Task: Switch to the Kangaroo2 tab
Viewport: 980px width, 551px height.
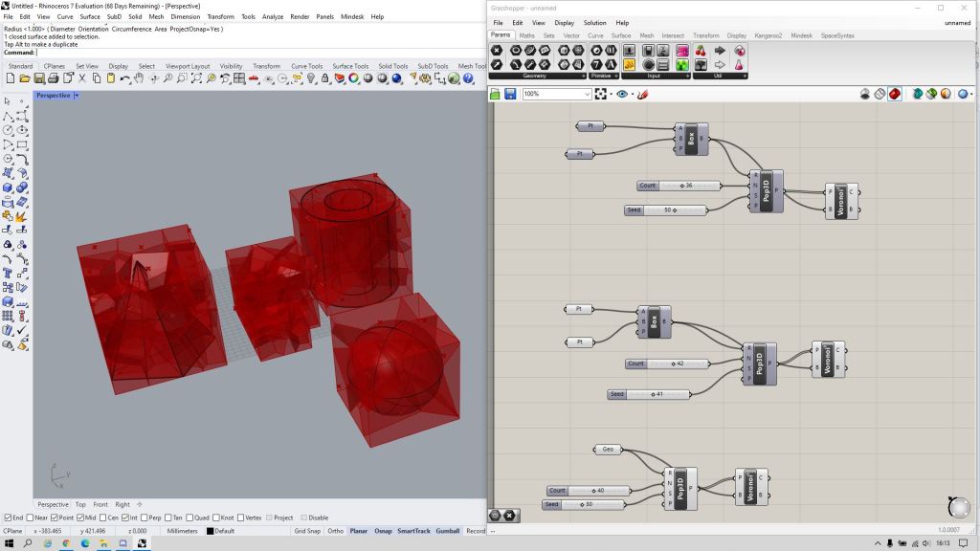Action: coord(769,35)
